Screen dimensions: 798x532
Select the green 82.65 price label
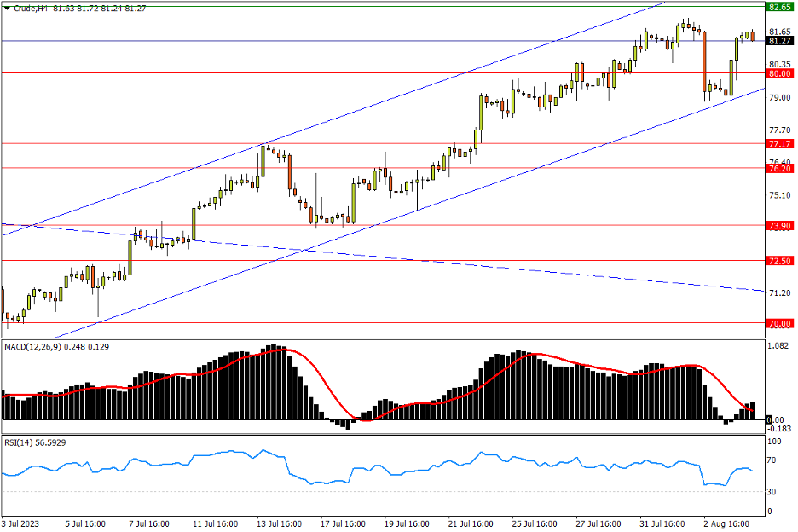[x=780, y=7]
